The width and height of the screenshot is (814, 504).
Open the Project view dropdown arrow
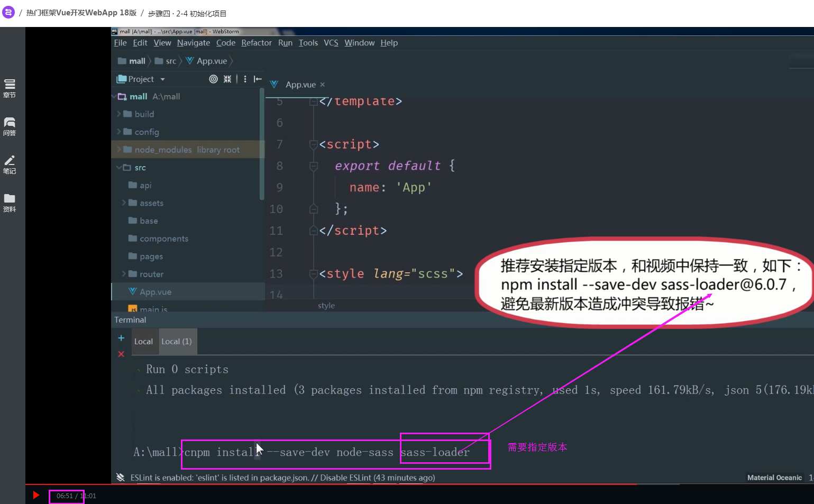pos(162,79)
